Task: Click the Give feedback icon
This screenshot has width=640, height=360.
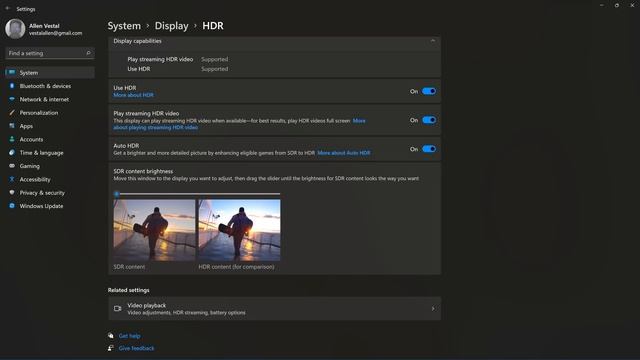Action: pos(111,348)
